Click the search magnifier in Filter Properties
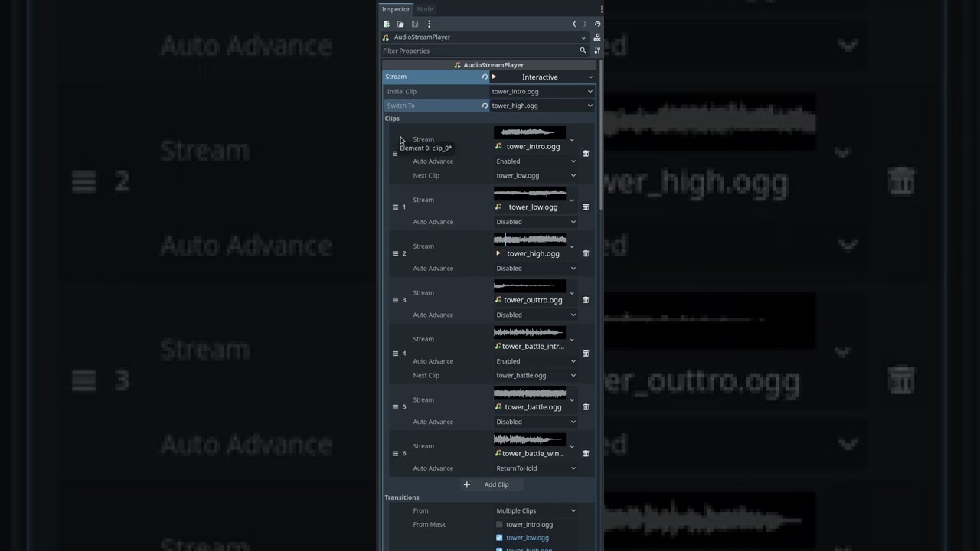This screenshot has height=551, width=980. 583,51
